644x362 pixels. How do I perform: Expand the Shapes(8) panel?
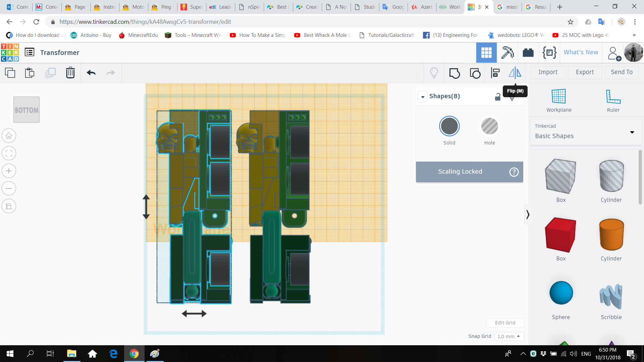(x=422, y=96)
